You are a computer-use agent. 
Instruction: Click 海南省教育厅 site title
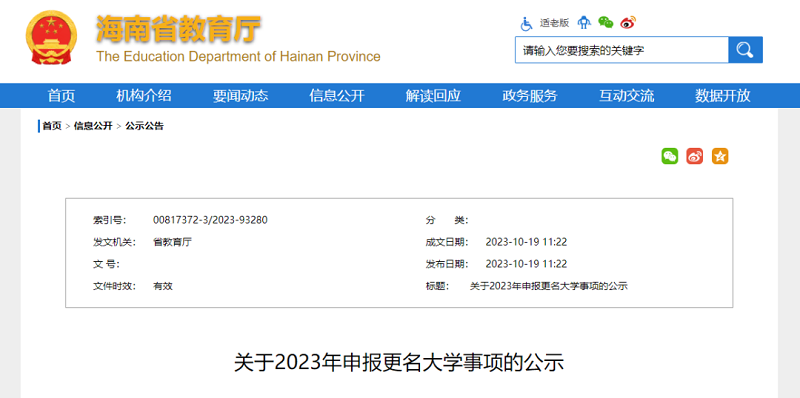coord(178,29)
